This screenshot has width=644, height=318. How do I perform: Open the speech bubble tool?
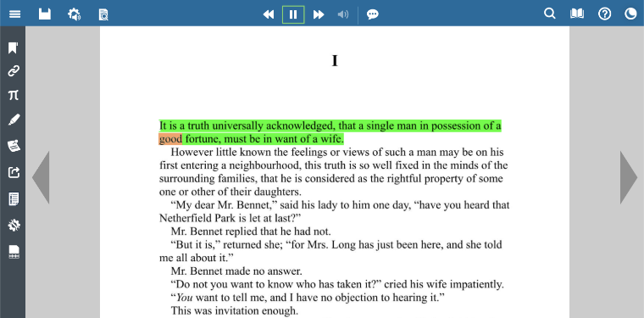coord(373,14)
